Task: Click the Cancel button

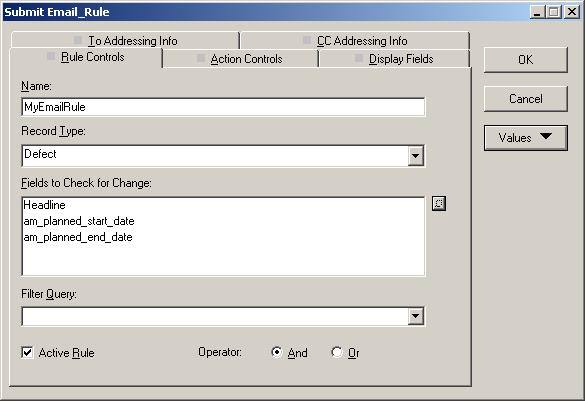Action: pos(526,98)
